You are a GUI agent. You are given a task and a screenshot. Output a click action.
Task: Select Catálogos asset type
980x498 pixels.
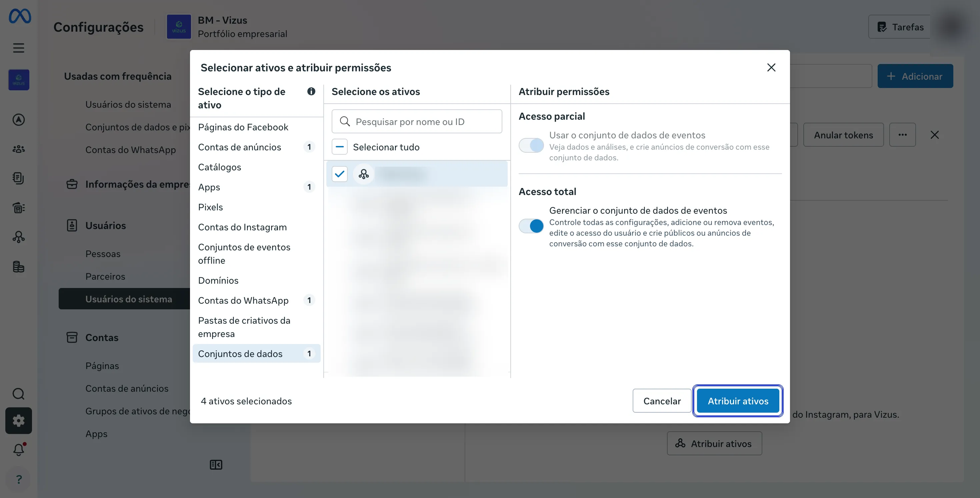256,167
